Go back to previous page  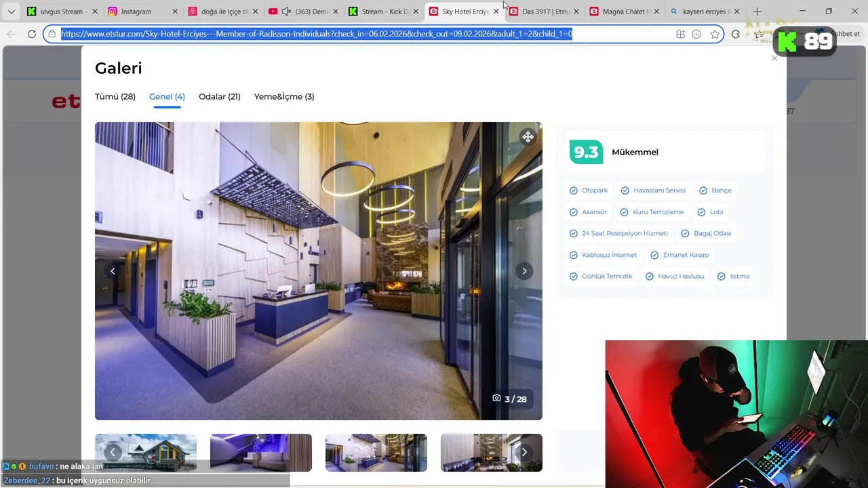pyautogui.click(x=12, y=34)
